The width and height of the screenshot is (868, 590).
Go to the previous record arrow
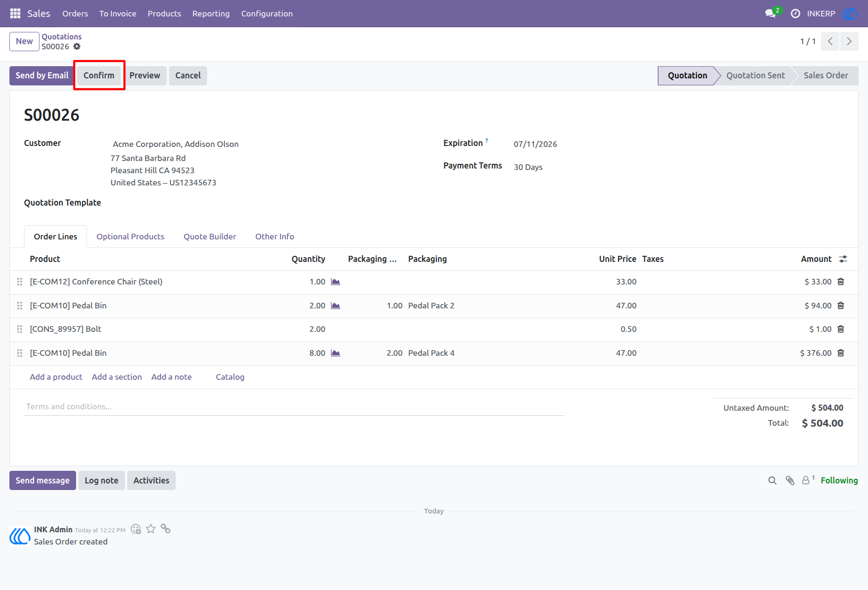click(x=830, y=41)
